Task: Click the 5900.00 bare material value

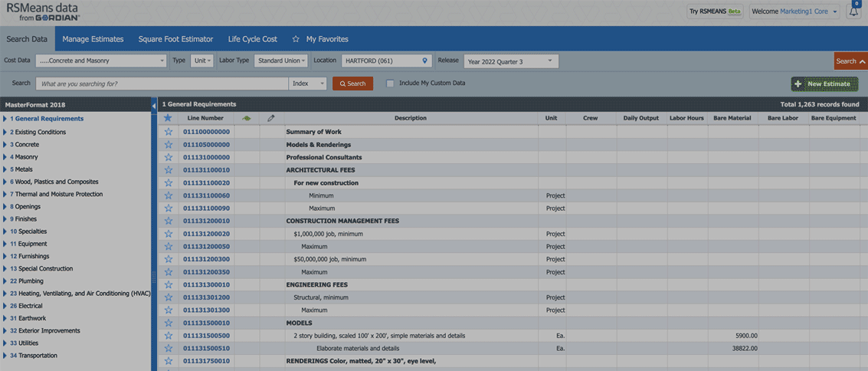Action: pyautogui.click(x=746, y=336)
